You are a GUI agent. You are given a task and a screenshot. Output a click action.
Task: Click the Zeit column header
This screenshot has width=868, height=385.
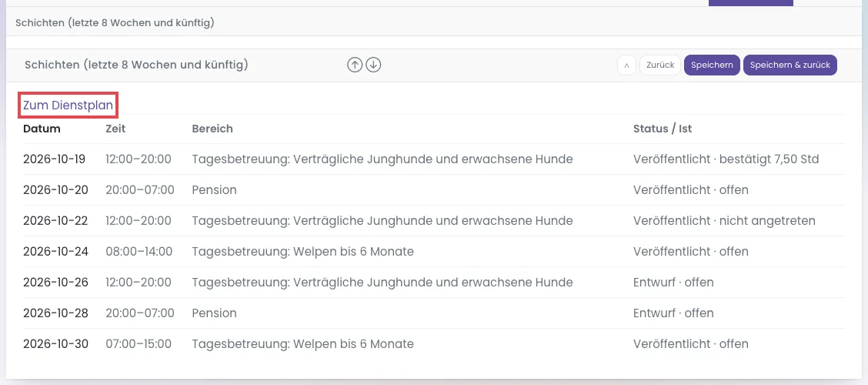[115, 129]
